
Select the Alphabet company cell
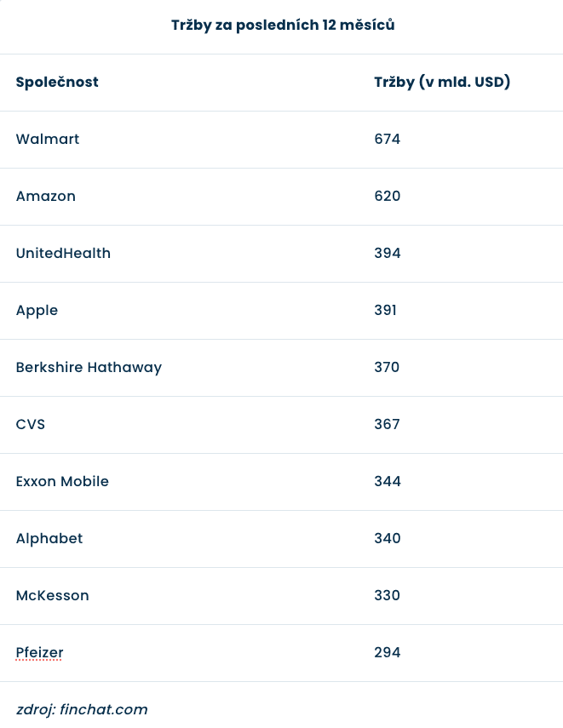[x=49, y=539]
